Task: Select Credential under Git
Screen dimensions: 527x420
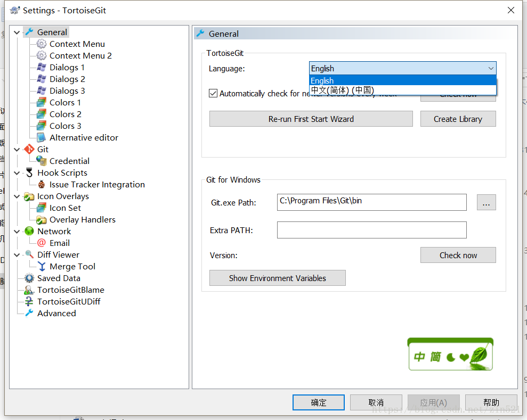Action: coord(69,161)
